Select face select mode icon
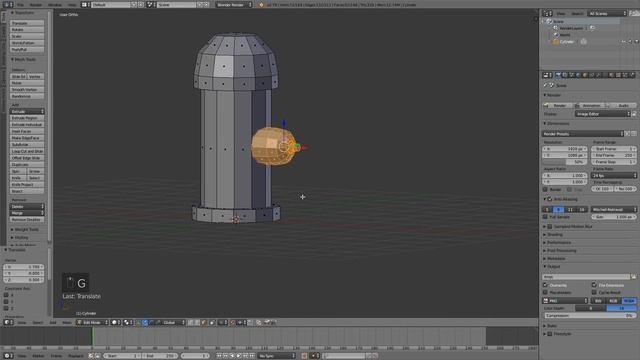 click(x=203, y=322)
